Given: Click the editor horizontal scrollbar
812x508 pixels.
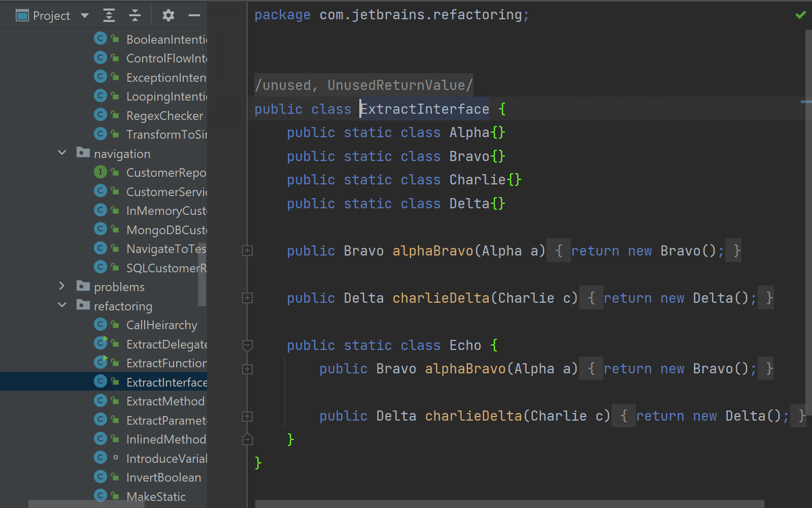Looking at the screenshot, I should [x=510, y=504].
